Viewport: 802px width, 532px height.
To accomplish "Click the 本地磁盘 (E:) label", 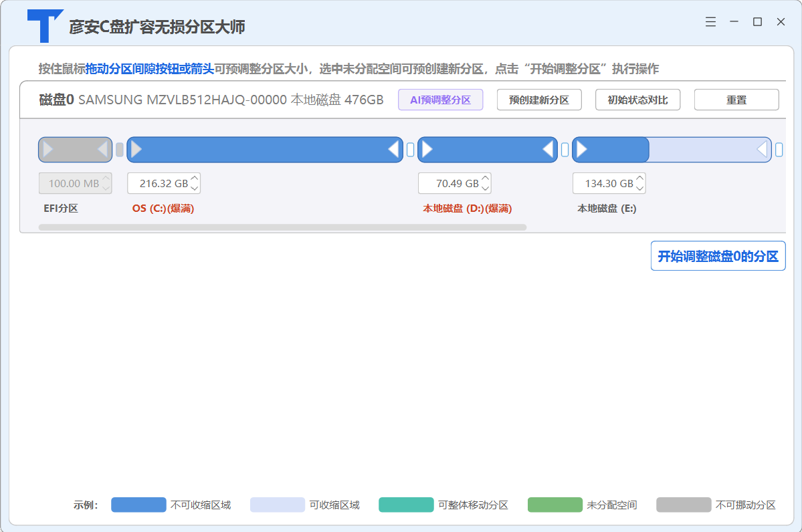I will 607,209.
